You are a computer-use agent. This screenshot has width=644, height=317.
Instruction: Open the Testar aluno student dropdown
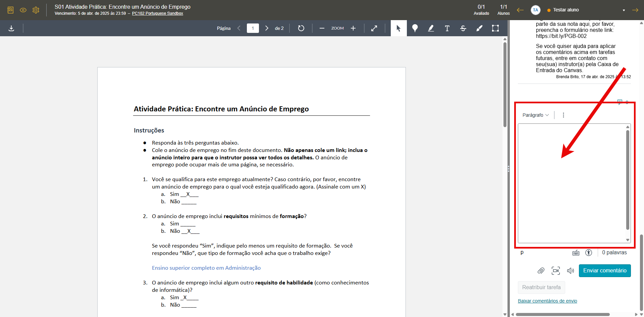[586, 10]
